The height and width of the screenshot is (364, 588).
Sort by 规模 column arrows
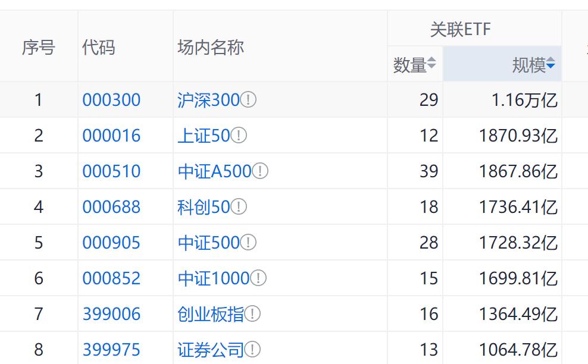(x=551, y=63)
